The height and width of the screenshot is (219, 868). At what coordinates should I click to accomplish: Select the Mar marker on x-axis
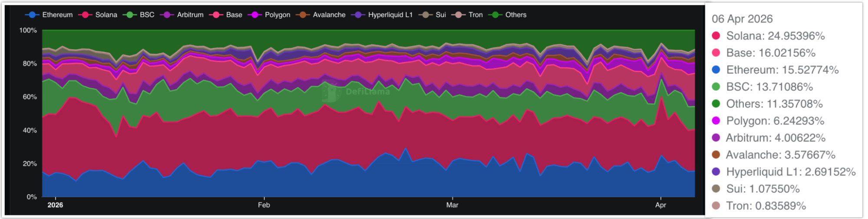452,205
